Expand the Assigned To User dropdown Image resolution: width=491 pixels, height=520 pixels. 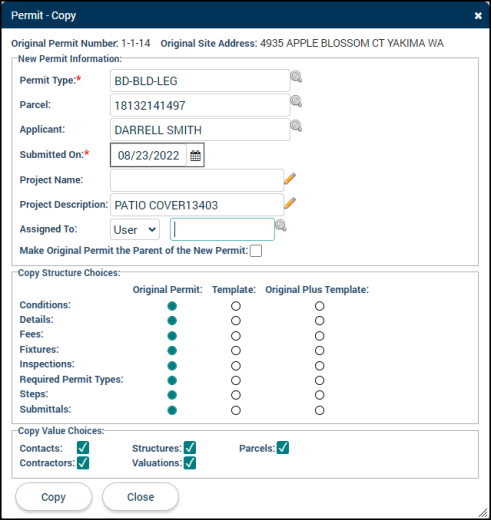click(x=135, y=229)
